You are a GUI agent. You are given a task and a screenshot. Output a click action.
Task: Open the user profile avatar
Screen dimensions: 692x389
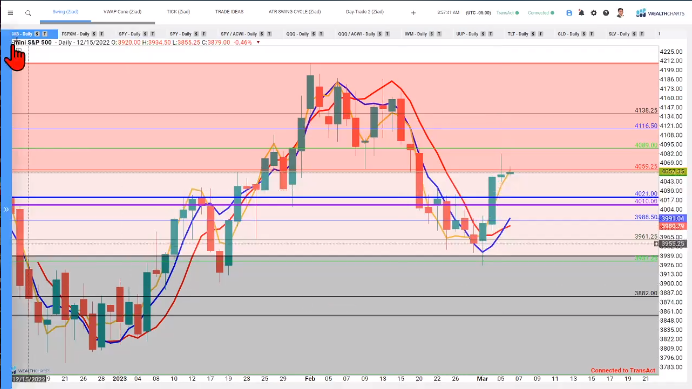point(620,13)
